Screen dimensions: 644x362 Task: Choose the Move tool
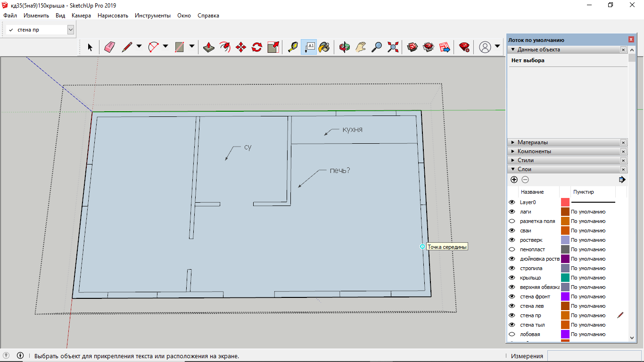[241, 47]
